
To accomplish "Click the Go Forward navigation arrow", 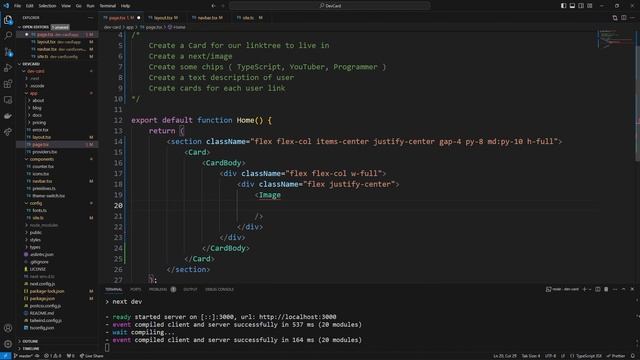I will click(223, 6).
